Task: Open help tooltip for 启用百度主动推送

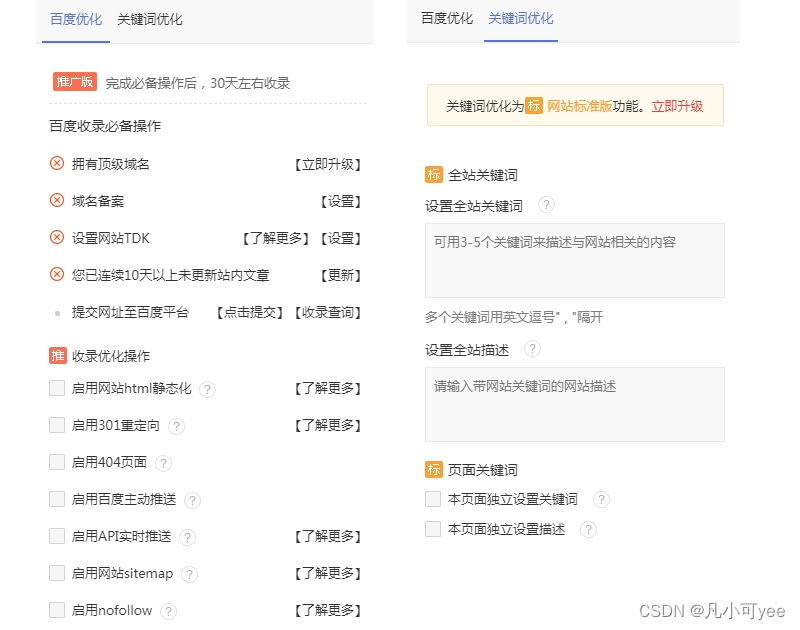Action: pos(192,500)
